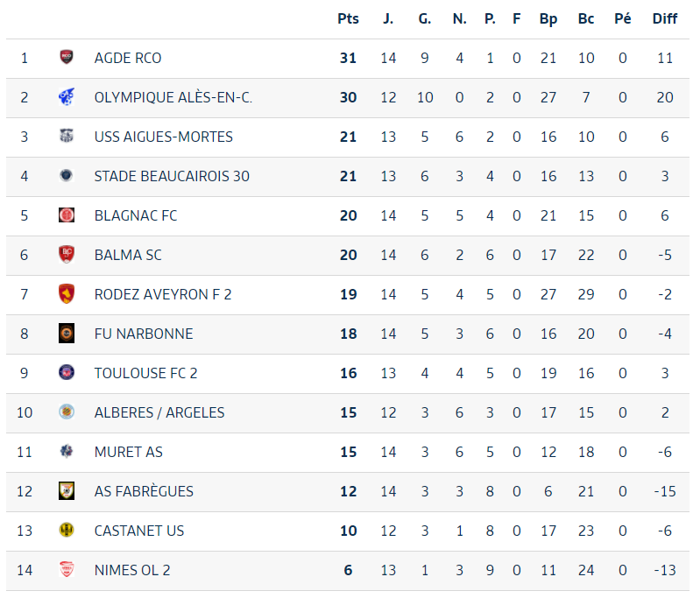Click the AS Fabrègues club logo
Viewport: 700px width, 598px height.
point(67,490)
